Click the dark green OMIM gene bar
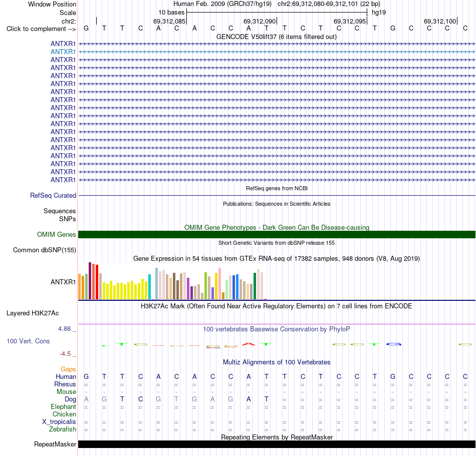Viewport: 476px width, 456px height. [x=277, y=235]
